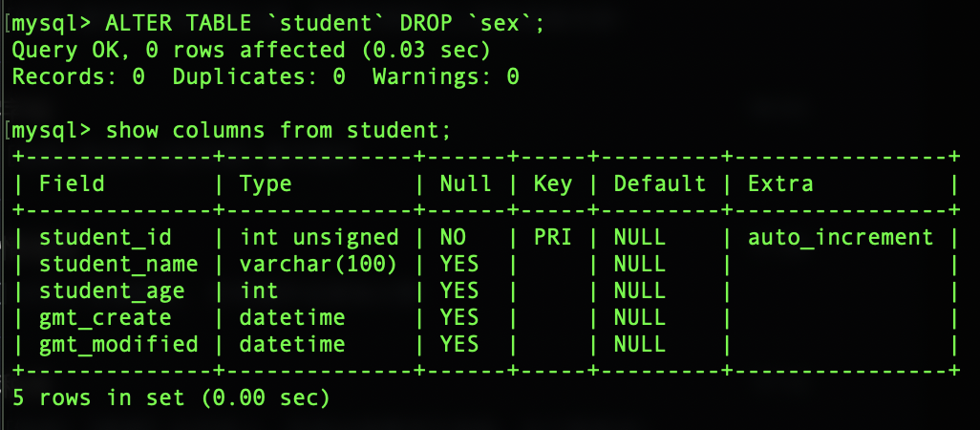Viewport: 980px width, 430px height.
Task: Click the Null column header
Action: [465, 183]
